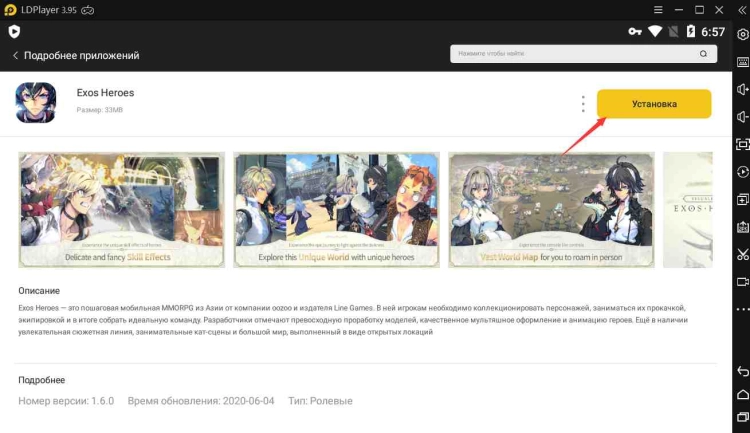Toggle fullscreen mode from sidebar
This screenshot has width=750, height=433.
coord(742,144)
